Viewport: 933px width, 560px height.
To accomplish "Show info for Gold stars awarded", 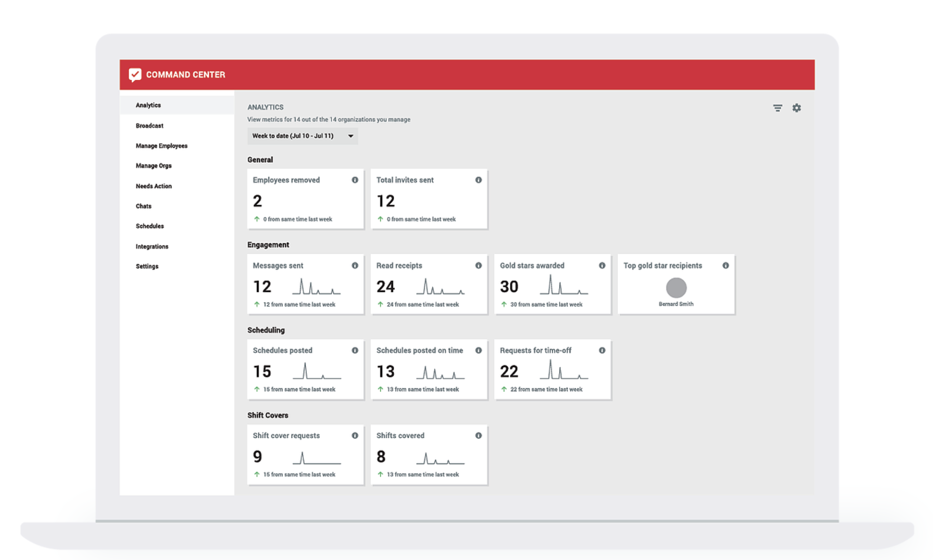I will coord(602,266).
